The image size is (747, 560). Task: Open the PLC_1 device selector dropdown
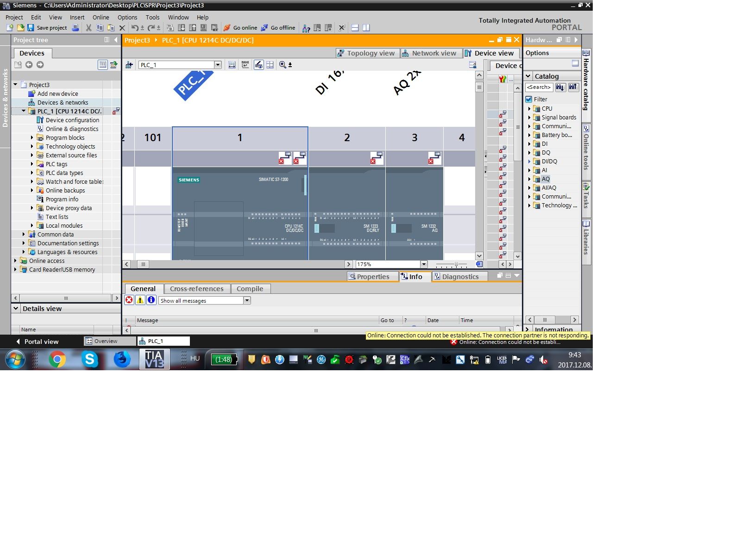click(218, 65)
